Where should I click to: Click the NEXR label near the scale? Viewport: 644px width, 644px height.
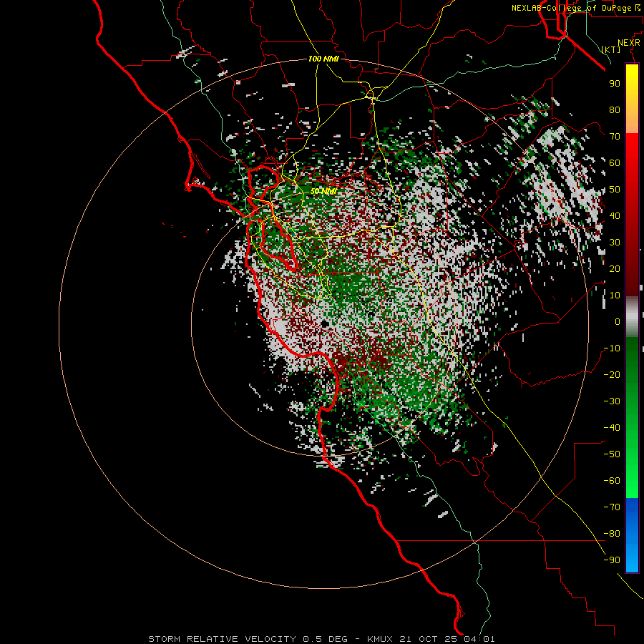(x=629, y=43)
